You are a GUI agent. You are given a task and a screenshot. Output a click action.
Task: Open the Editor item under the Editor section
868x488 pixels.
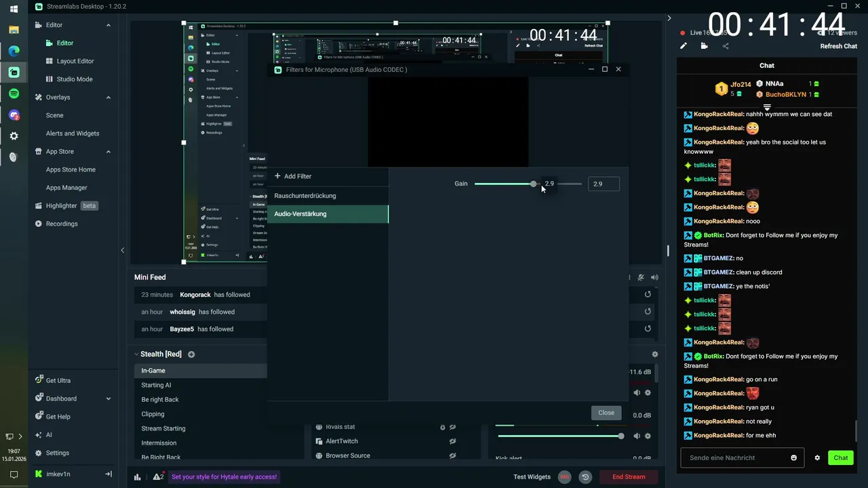pos(65,43)
